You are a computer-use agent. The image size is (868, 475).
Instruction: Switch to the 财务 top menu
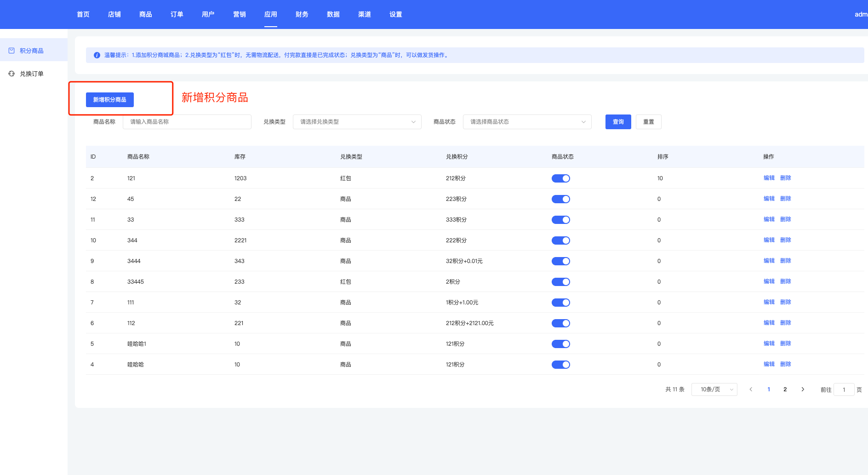coord(302,14)
